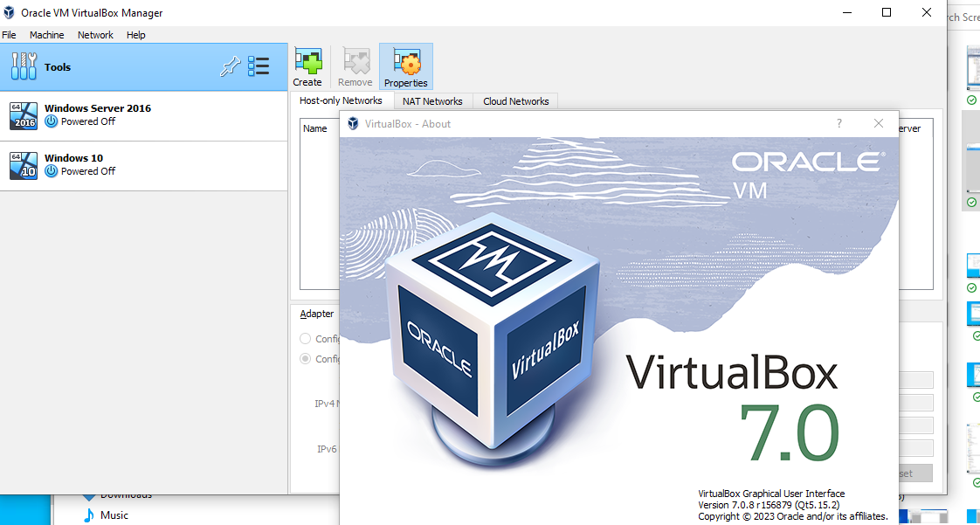Open Music in the Explorer sidebar
Screen dimensions: 980x525
[115, 515]
